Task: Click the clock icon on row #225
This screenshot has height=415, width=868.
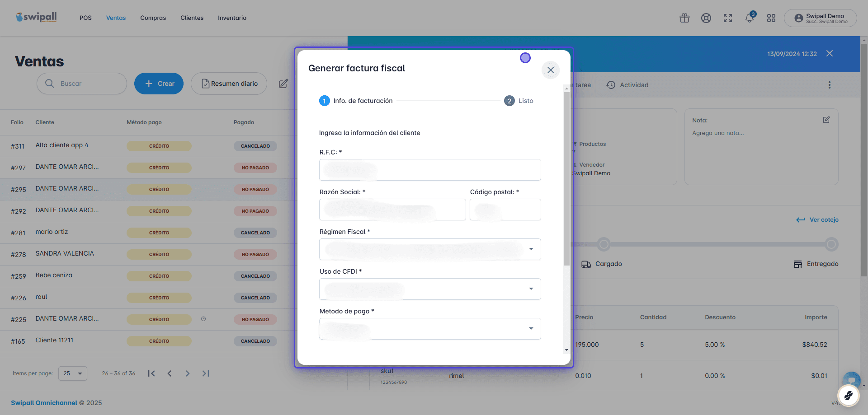Action: click(x=203, y=319)
